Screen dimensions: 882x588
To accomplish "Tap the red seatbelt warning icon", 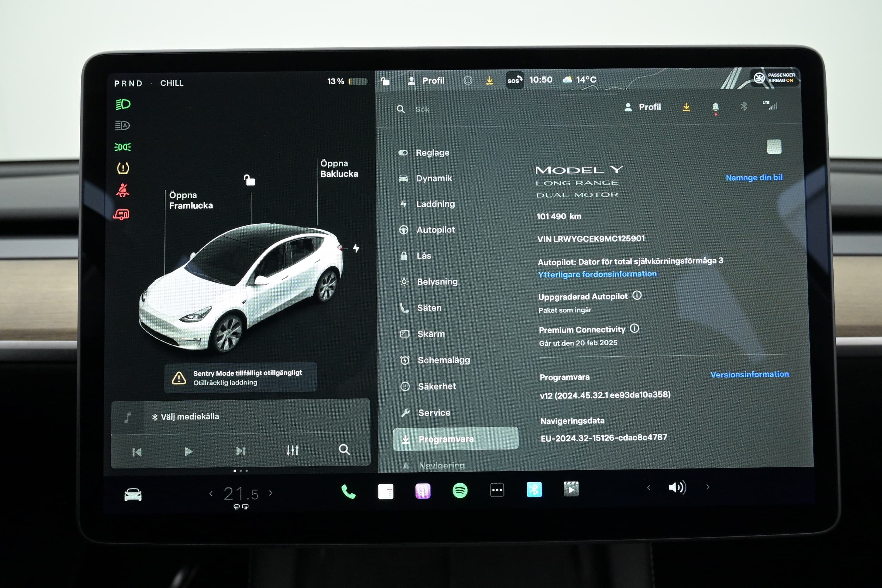I will [x=123, y=190].
